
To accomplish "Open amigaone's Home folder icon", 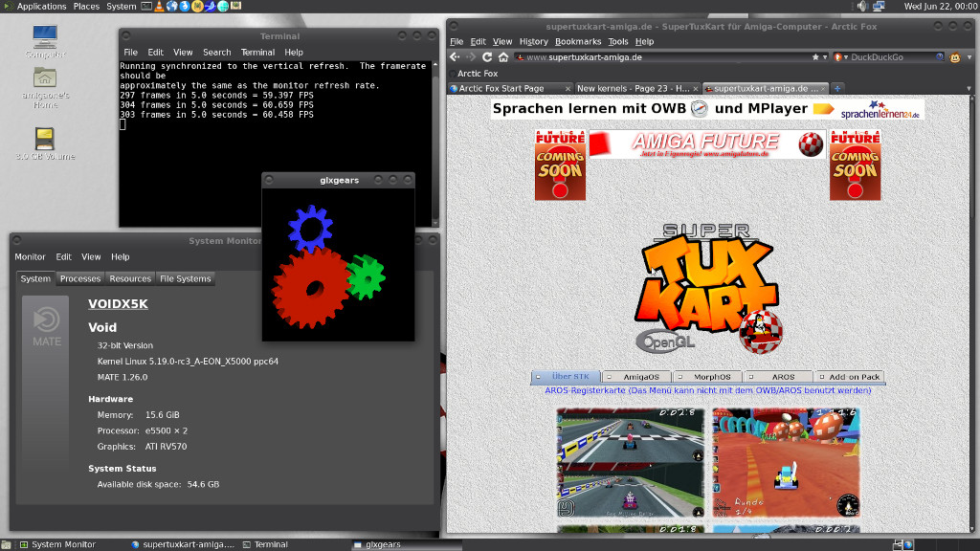I will point(45,87).
